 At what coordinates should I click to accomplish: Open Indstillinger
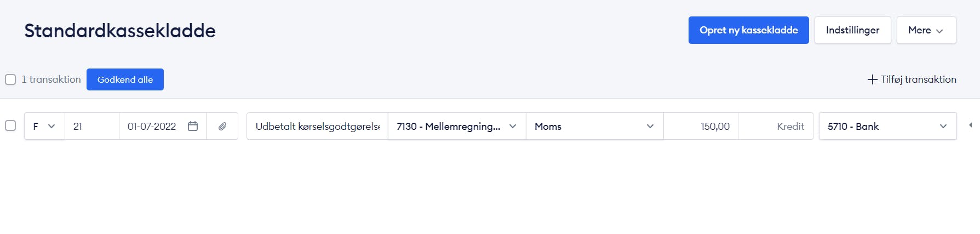click(x=853, y=30)
